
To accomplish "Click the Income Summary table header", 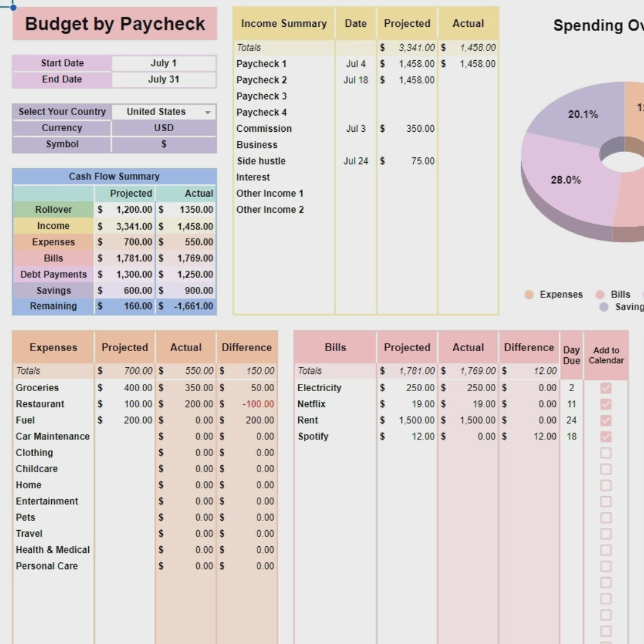I will (283, 23).
